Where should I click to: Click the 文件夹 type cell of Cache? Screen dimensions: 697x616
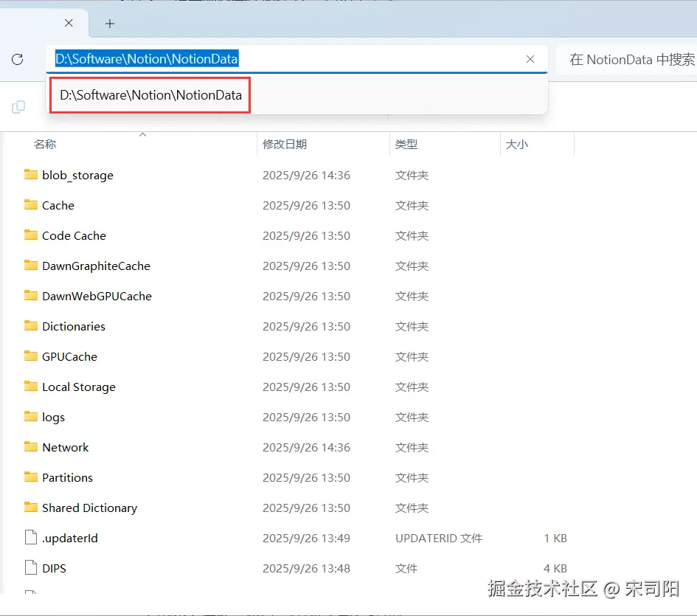tap(412, 206)
